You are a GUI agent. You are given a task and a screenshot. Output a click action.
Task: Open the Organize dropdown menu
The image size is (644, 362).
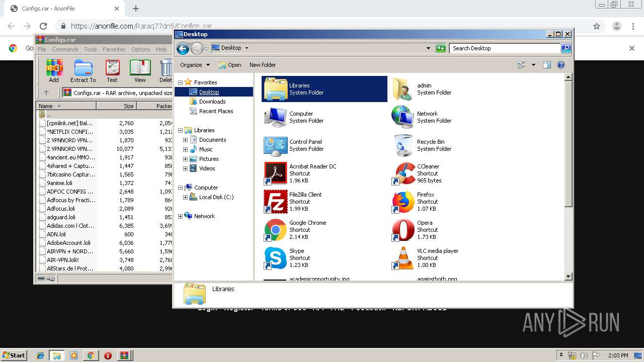click(195, 65)
